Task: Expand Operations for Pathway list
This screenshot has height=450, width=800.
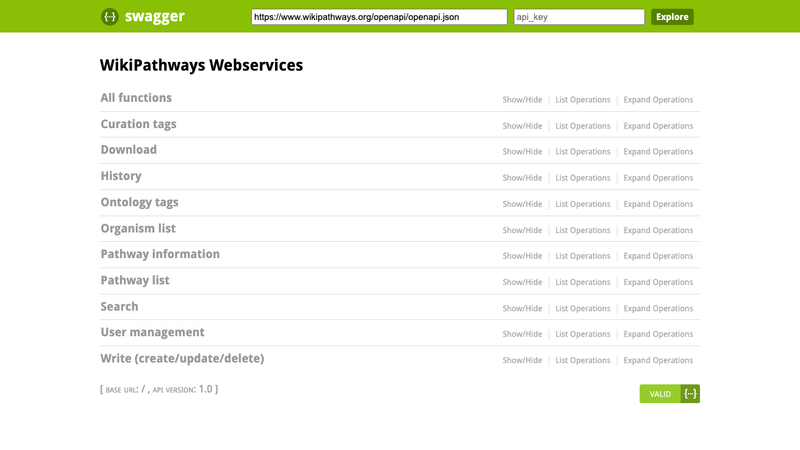Action: [658, 282]
